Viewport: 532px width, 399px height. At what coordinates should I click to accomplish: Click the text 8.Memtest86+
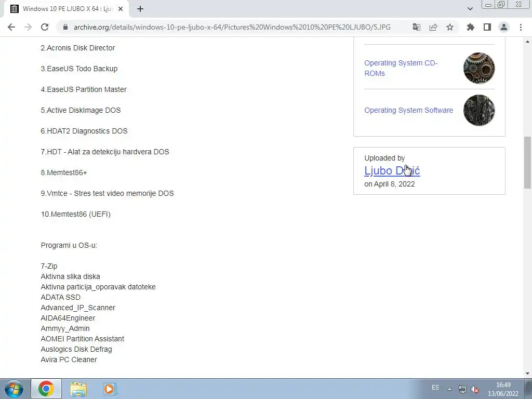tap(64, 172)
